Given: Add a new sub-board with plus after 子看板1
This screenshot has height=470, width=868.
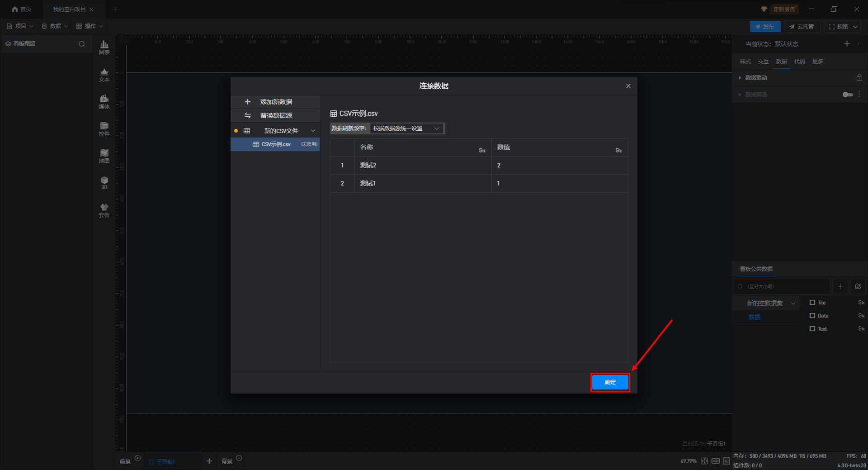Looking at the screenshot, I should click(209, 461).
